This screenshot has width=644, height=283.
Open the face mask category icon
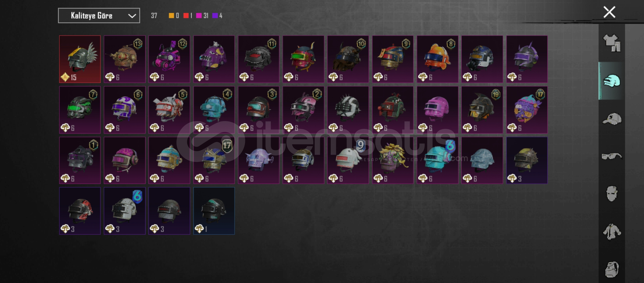coord(612,194)
